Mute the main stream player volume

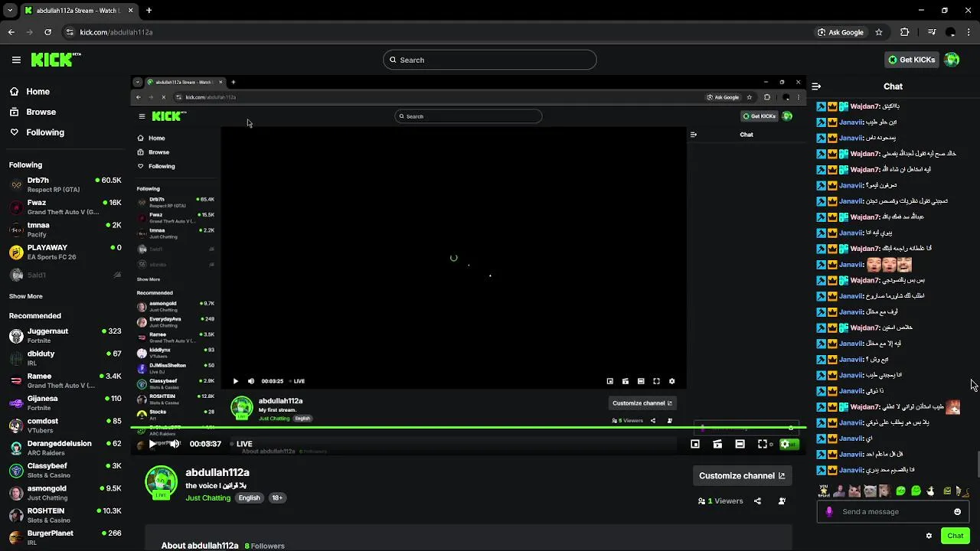[175, 444]
